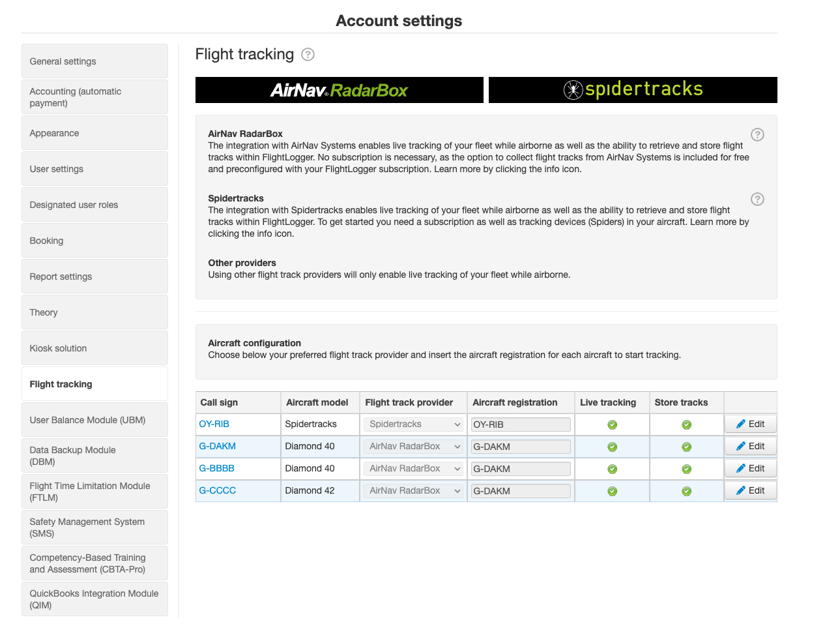
Task: Toggle Store tracks status for G-DAKM
Action: (x=686, y=446)
